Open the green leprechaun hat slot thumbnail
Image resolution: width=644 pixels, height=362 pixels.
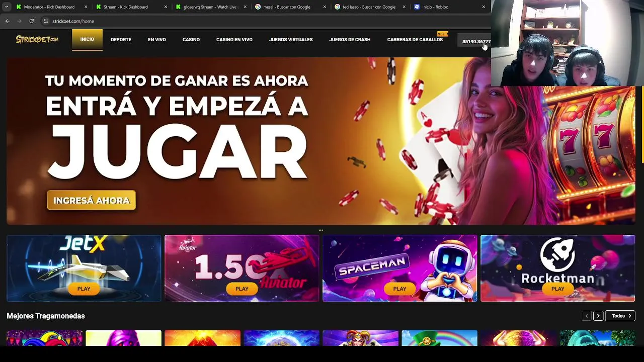pos(439,338)
